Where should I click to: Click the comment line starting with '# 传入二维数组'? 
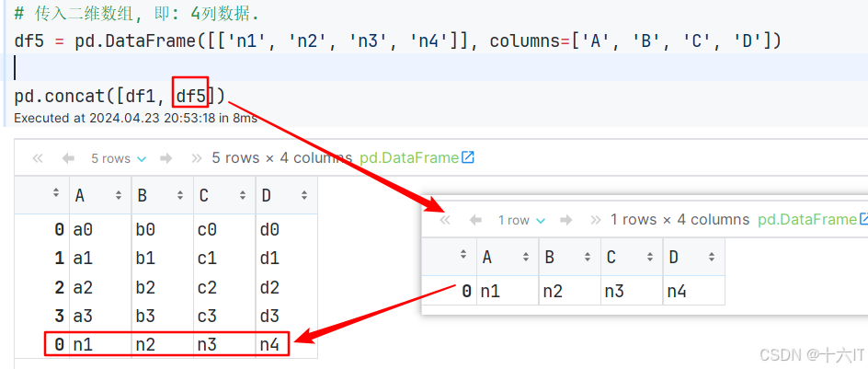pyautogui.click(x=136, y=13)
